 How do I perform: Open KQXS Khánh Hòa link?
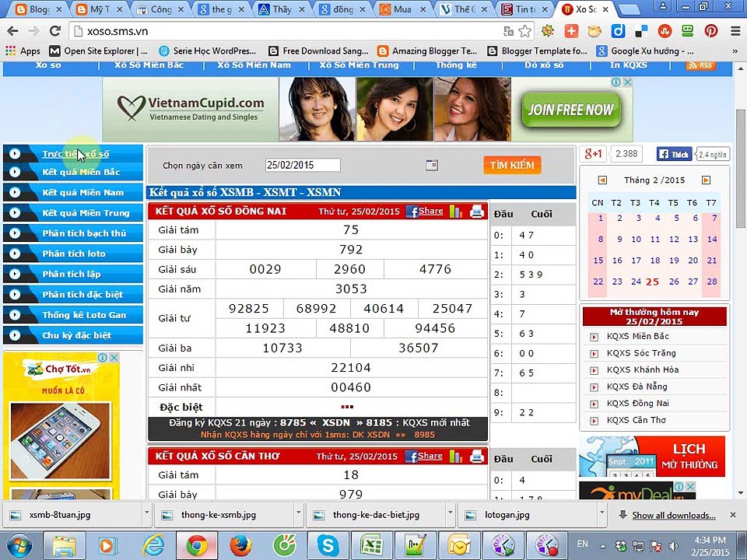(x=643, y=370)
